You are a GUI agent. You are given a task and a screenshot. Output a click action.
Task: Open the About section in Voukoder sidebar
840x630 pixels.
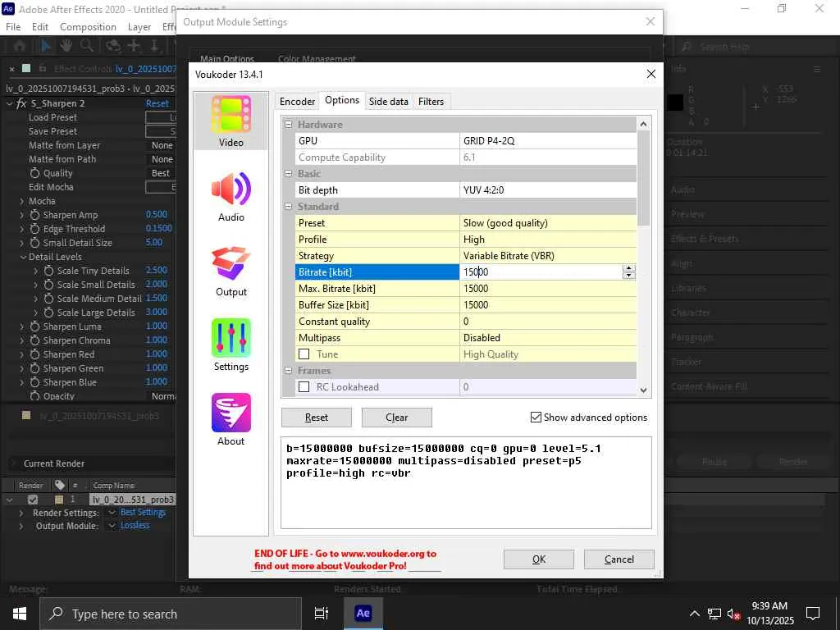pyautogui.click(x=231, y=420)
